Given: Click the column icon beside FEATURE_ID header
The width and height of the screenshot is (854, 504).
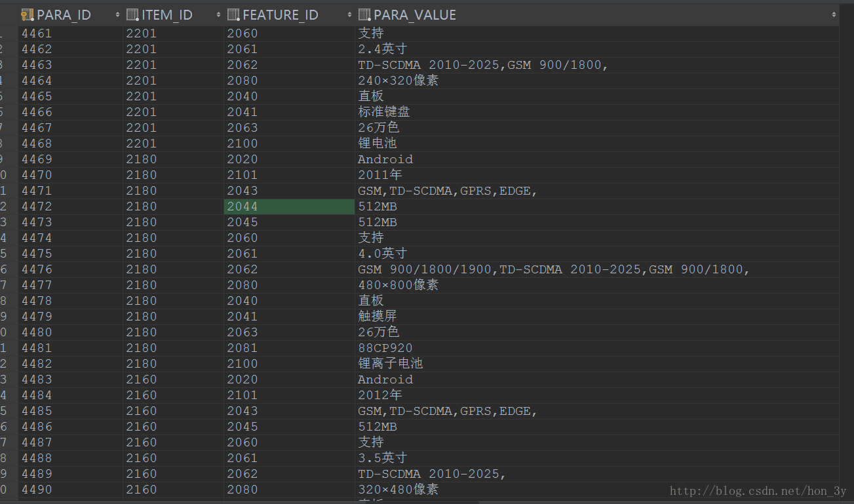Looking at the screenshot, I should pyautogui.click(x=233, y=15).
